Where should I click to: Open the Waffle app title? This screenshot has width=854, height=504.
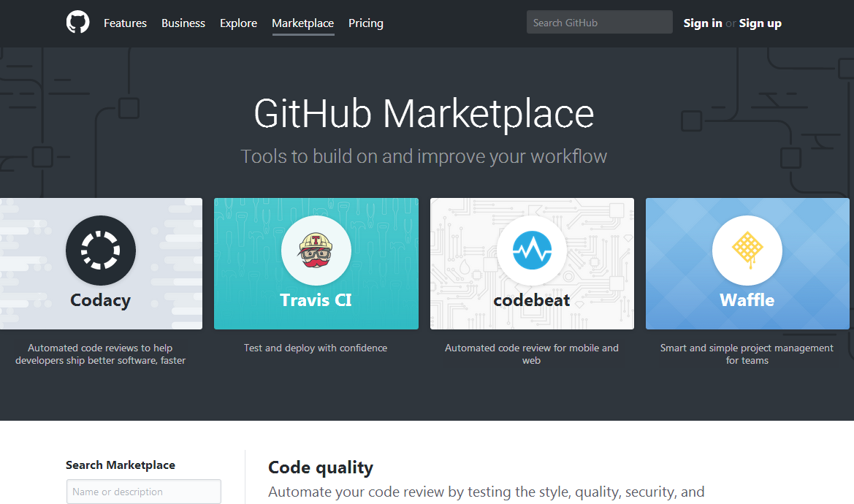(x=747, y=300)
